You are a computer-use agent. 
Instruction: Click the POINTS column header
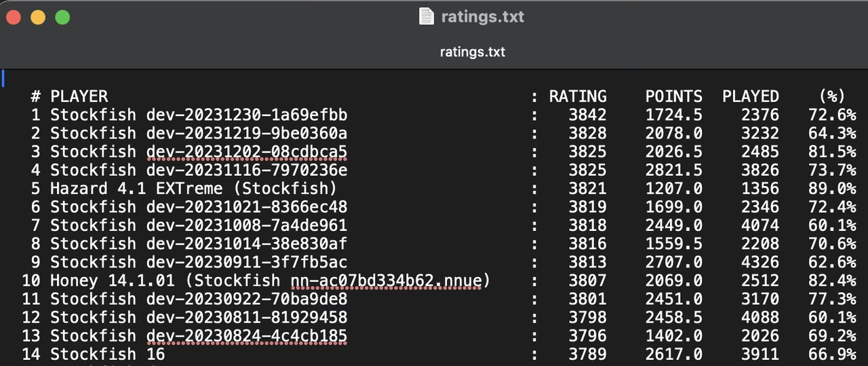(x=673, y=96)
